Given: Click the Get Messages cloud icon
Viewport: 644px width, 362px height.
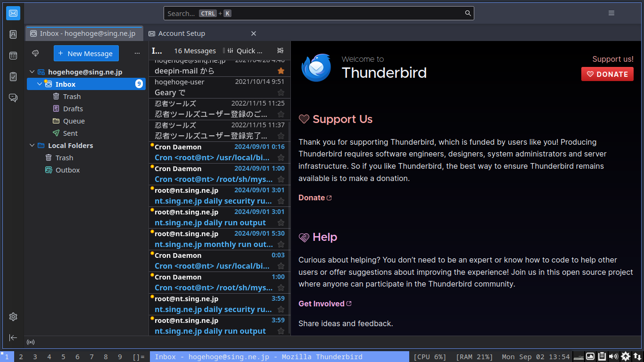Looking at the screenshot, I should coord(35,53).
